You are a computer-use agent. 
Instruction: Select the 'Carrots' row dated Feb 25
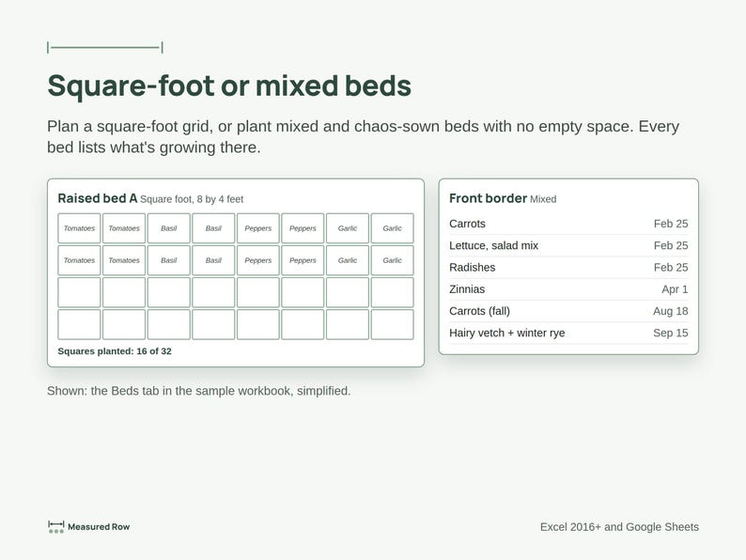point(568,224)
